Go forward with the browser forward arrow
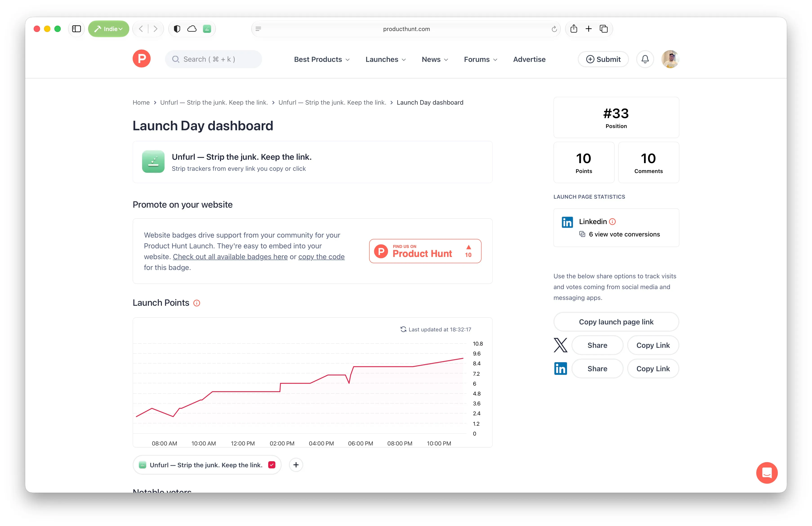The width and height of the screenshot is (812, 526). coord(156,29)
